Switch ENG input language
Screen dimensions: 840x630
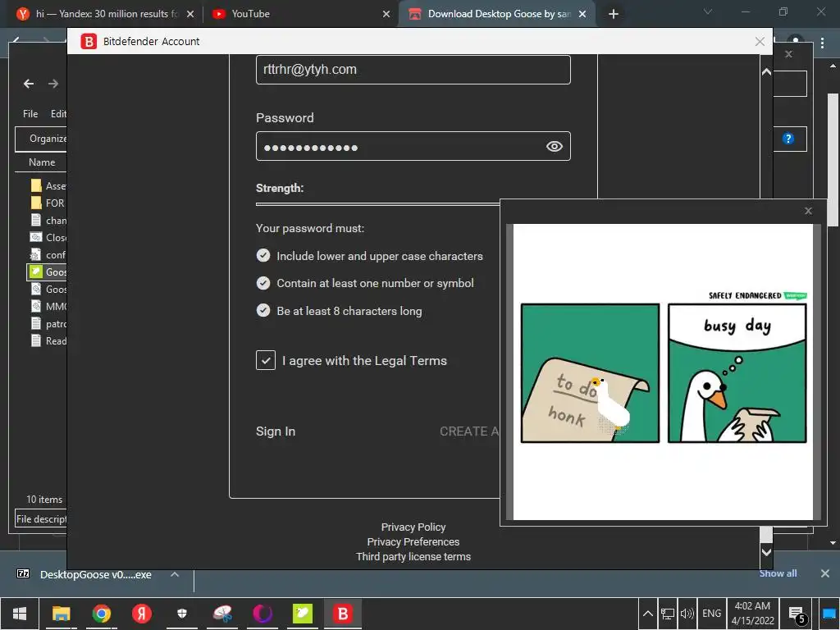click(x=711, y=614)
